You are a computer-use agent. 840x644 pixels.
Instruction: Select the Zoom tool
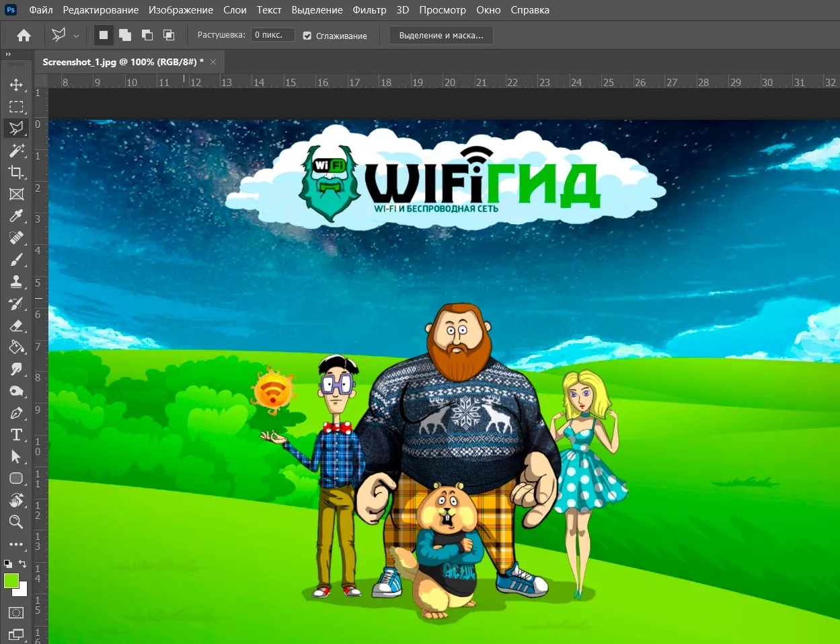tap(16, 522)
